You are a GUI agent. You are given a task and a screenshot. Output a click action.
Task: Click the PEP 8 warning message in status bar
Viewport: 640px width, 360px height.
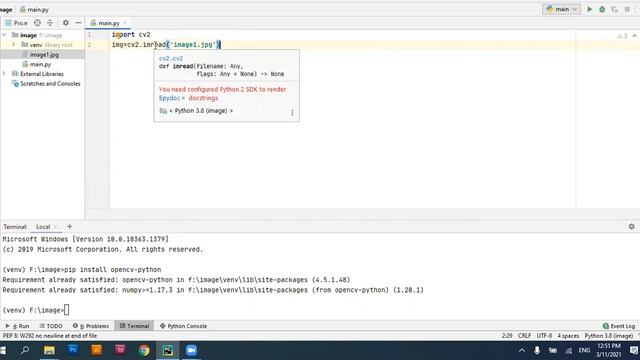click(x=49, y=336)
